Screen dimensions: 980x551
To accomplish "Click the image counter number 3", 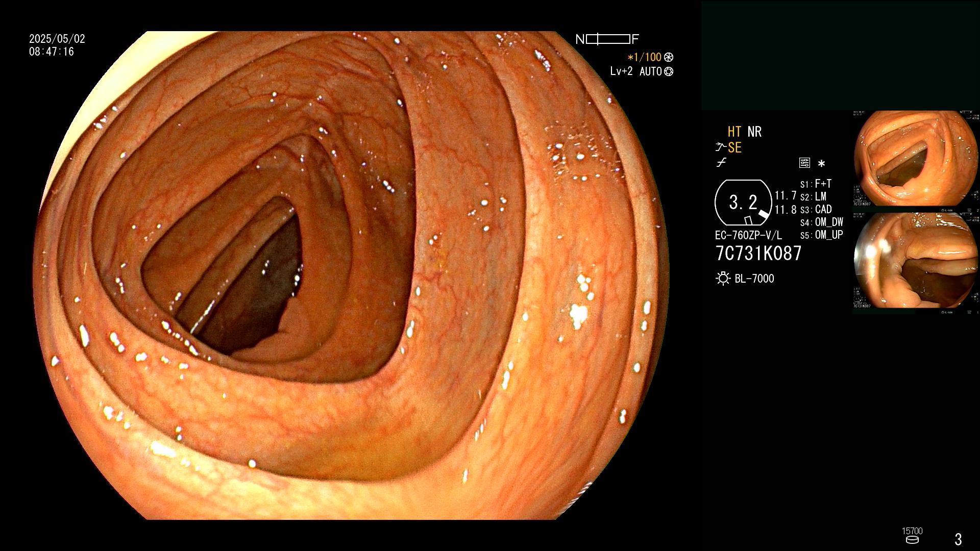I will click(x=958, y=539).
